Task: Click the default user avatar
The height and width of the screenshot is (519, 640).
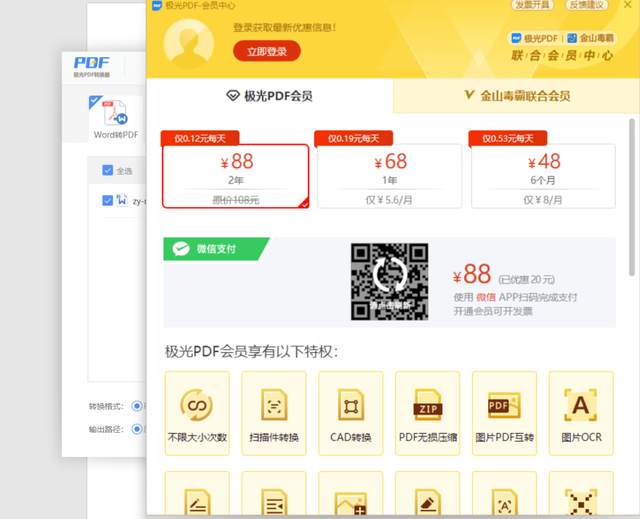Action: tap(189, 44)
